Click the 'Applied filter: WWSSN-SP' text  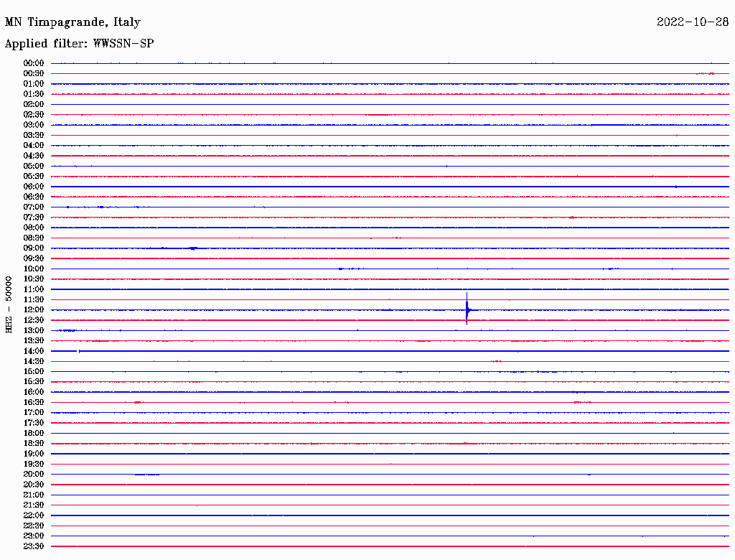(x=79, y=44)
